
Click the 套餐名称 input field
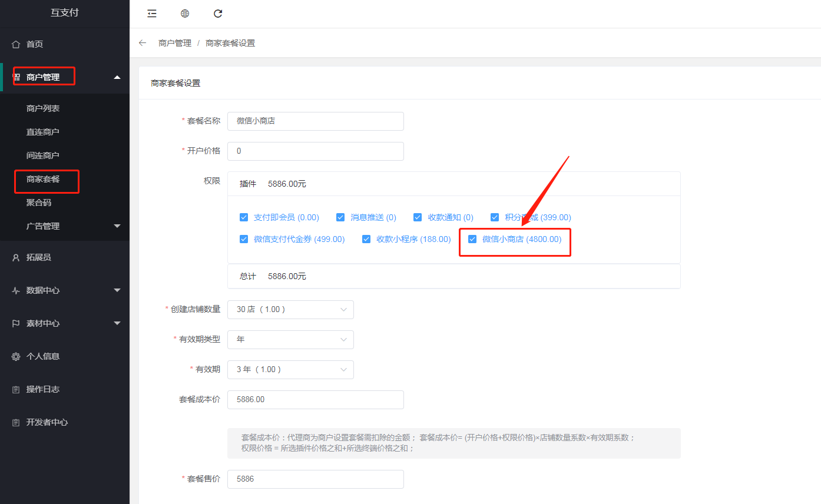pos(316,121)
